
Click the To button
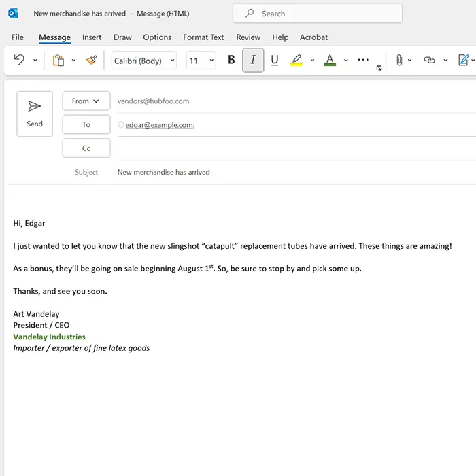pyautogui.click(x=86, y=124)
